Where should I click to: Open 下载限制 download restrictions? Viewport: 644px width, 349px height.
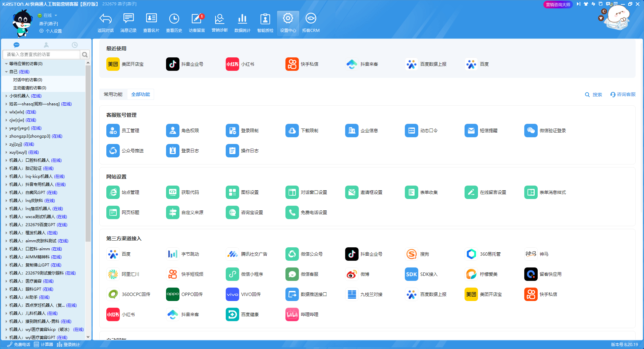click(x=302, y=131)
